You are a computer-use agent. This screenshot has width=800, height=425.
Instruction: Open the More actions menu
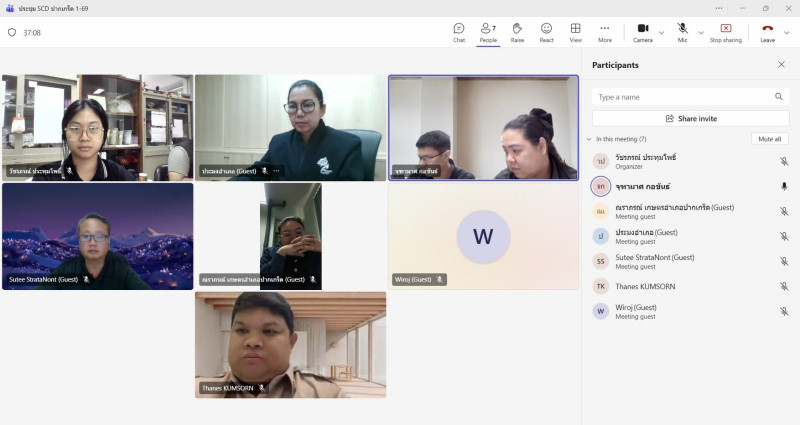(x=605, y=32)
